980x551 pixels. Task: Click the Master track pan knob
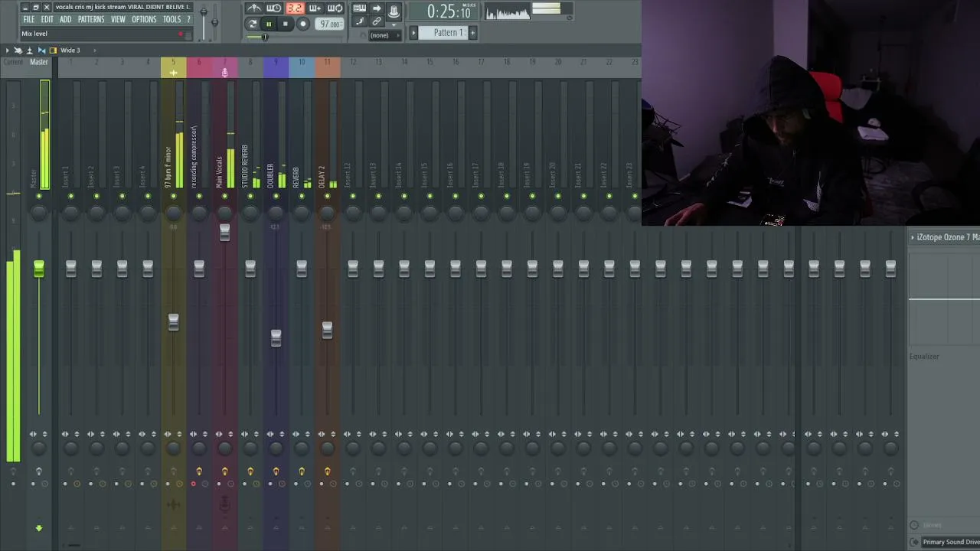coord(39,213)
